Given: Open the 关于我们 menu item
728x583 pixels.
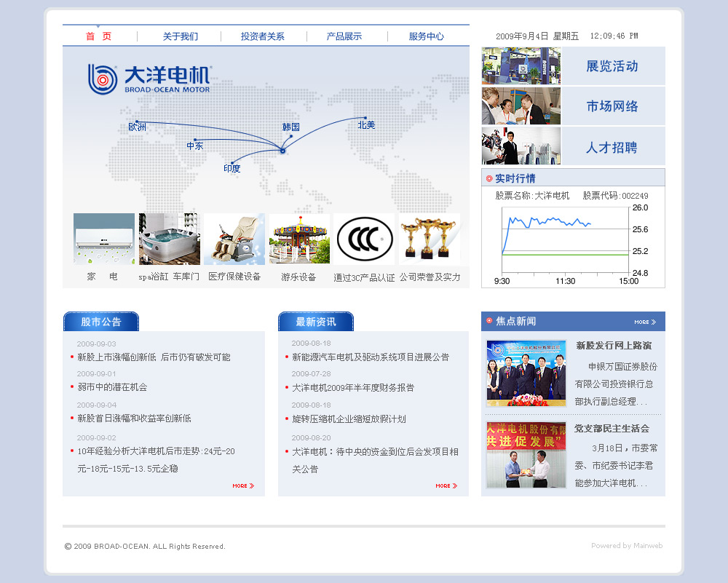Looking at the screenshot, I should 180,36.
